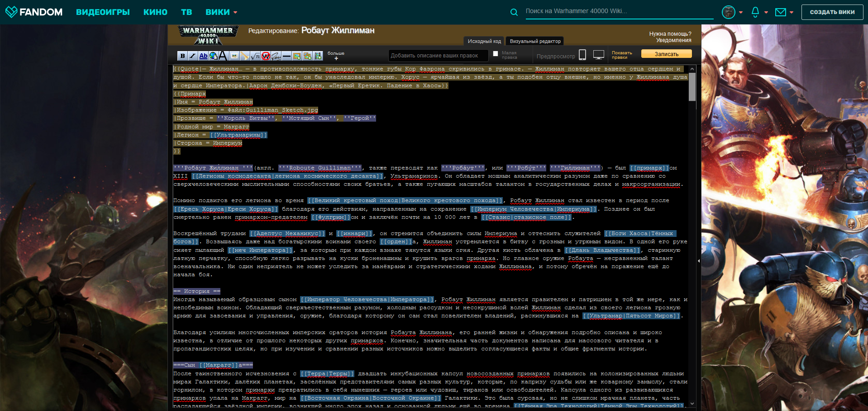Click Показать правки link

(622, 55)
